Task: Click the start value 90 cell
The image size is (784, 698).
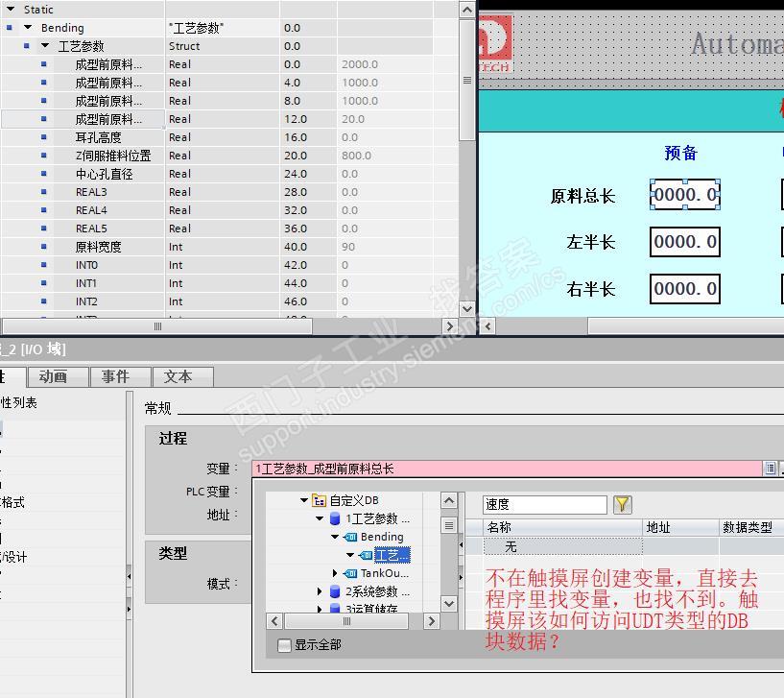Action: point(385,247)
